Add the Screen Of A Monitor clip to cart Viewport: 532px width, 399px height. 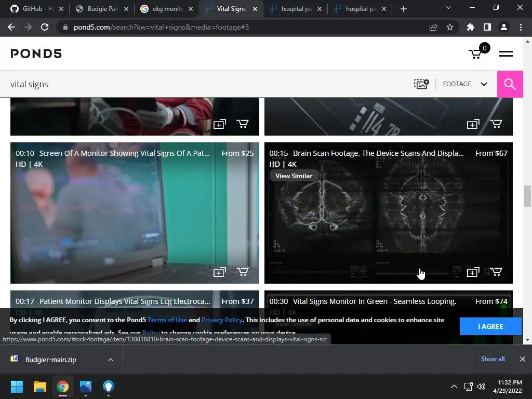[243, 272]
